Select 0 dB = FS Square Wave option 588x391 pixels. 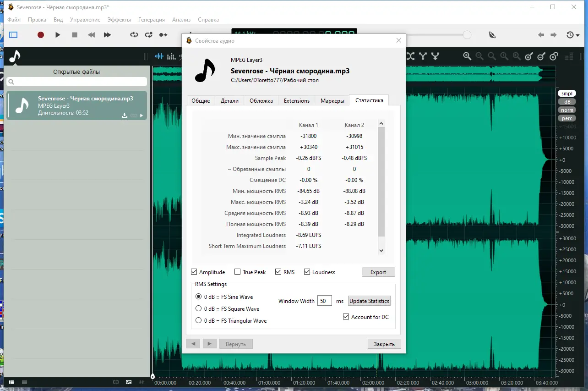[x=199, y=308]
